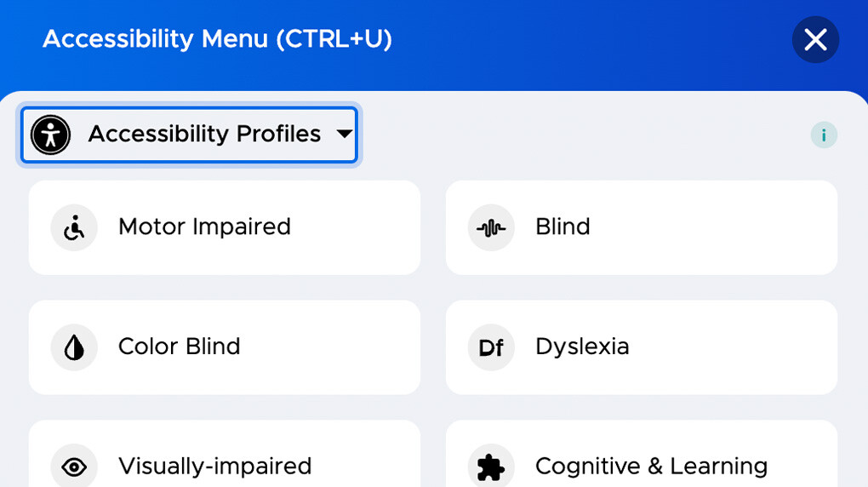Image resolution: width=868 pixels, height=487 pixels.
Task: Choose the Visually-impaired profile text
Action: point(214,467)
